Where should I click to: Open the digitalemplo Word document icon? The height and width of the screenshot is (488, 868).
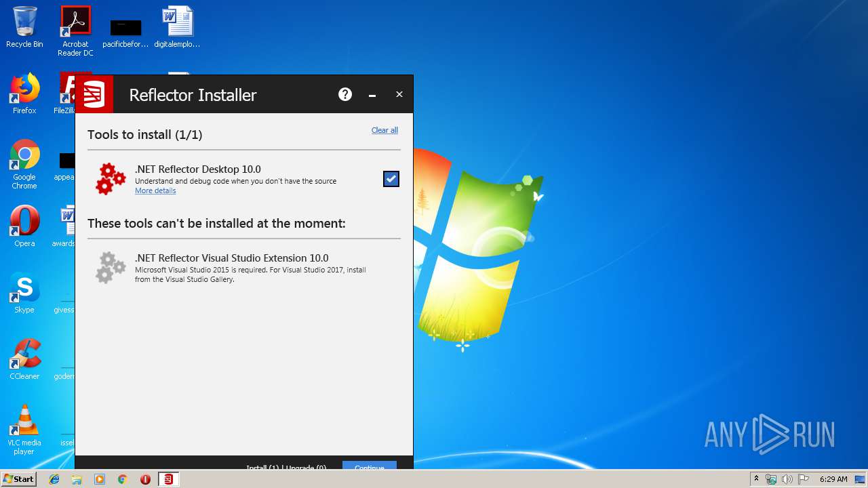tap(177, 27)
